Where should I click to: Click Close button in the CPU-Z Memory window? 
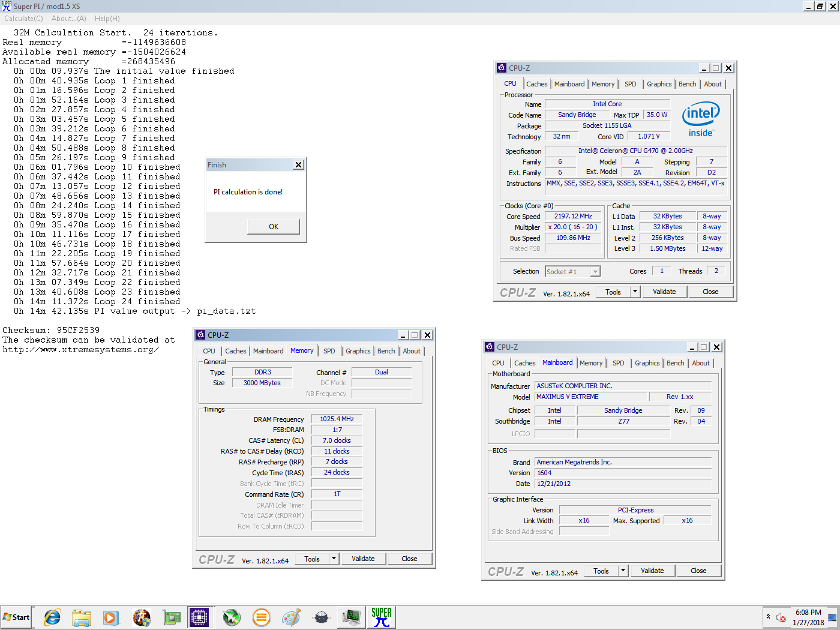coord(409,559)
